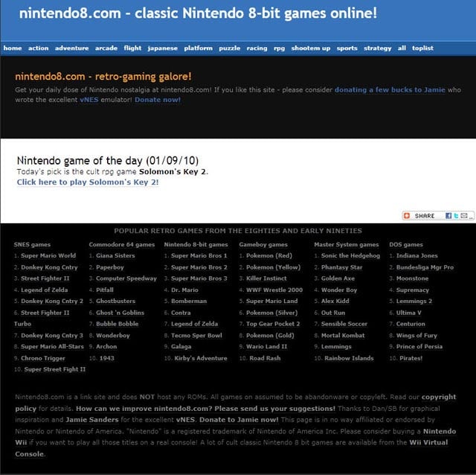The width and height of the screenshot is (476, 475).
Task: Launch Prince of Persia from DOS games
Action: (x=421, y=346)
